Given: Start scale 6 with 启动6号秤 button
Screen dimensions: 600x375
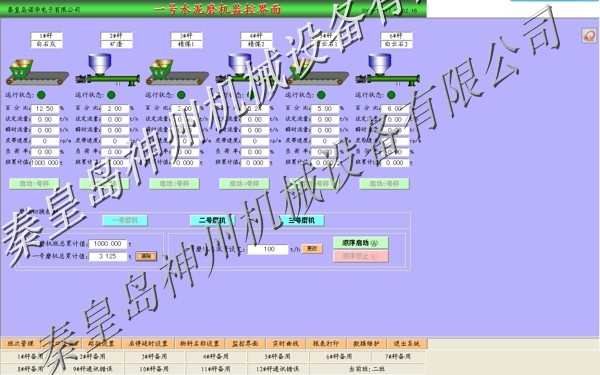Looking at the screenshot, I should pyautogui.click(x=385, y=184).
